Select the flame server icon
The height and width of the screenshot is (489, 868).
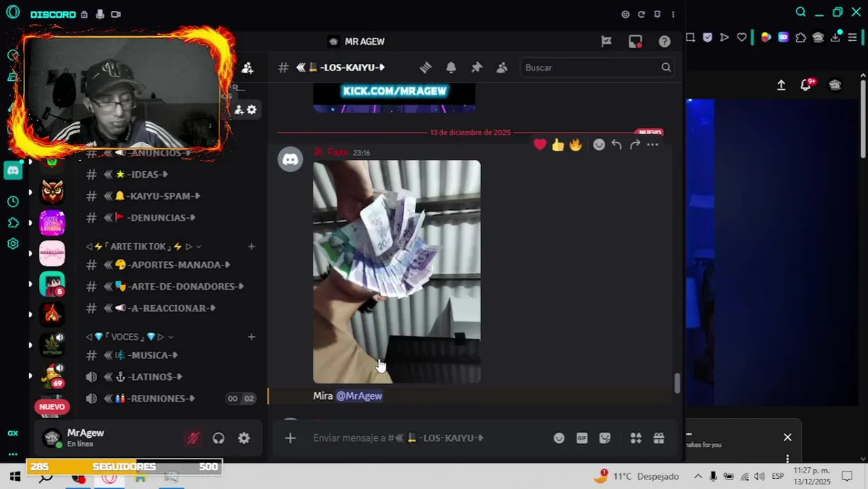(52, 314)
